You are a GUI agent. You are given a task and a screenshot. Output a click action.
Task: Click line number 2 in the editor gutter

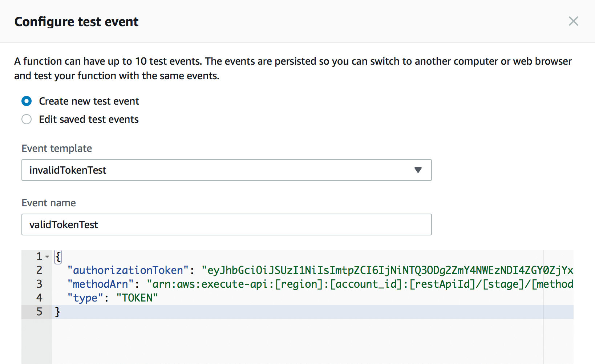click(x=39, y=270)
